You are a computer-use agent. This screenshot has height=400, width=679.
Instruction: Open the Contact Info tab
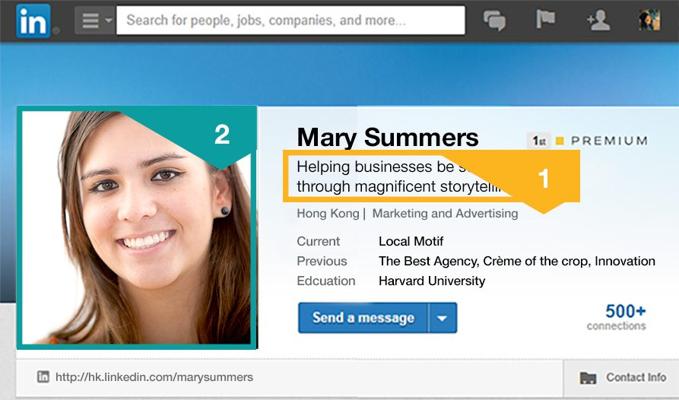click(x=621, y=377)
